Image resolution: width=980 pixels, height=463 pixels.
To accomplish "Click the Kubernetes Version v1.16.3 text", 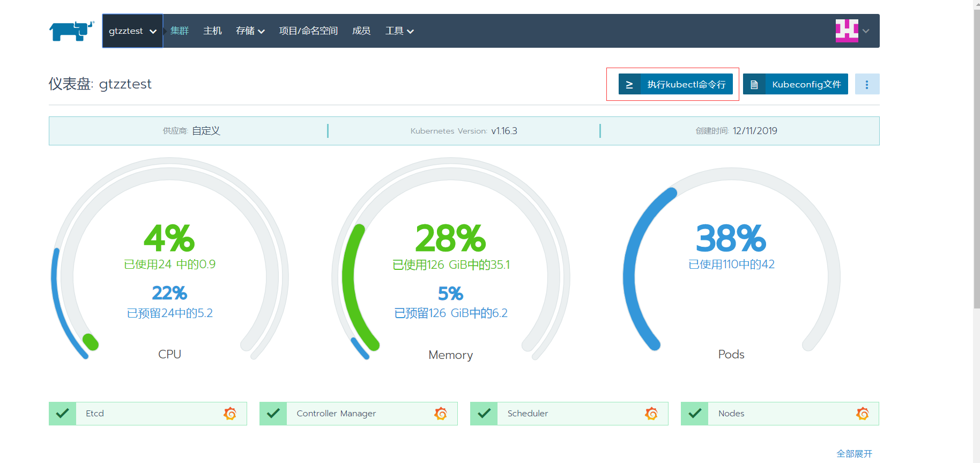I will pos(464,131).
